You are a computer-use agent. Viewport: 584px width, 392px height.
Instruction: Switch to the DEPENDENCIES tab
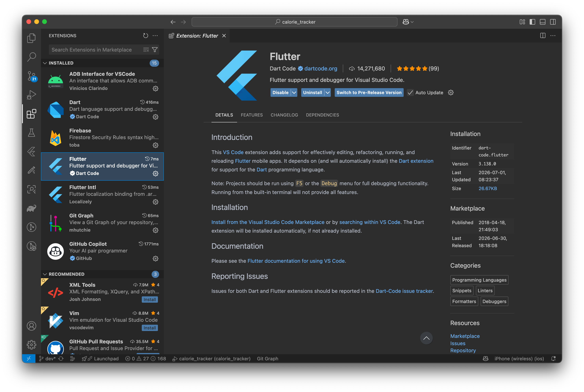322,115
